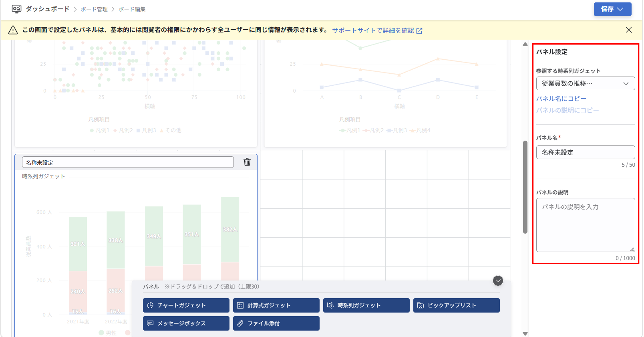Click the pie chart icon on チャートガジェット
The height and width of the screenshot is (337, 644).
(x=150, y=305)
